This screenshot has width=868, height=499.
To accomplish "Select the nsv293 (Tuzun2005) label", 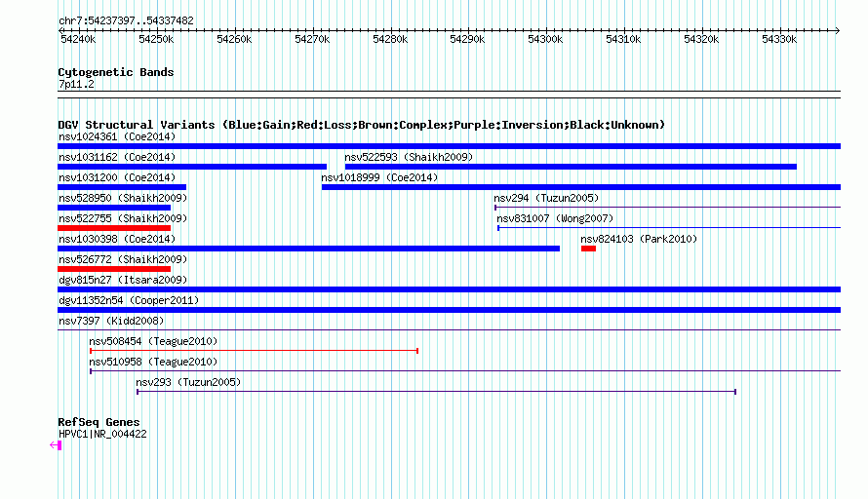I will [x=188, y=382].
